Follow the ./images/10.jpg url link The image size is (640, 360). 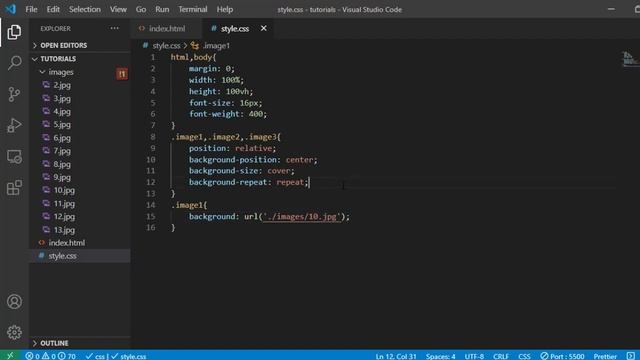click(301, 217)
